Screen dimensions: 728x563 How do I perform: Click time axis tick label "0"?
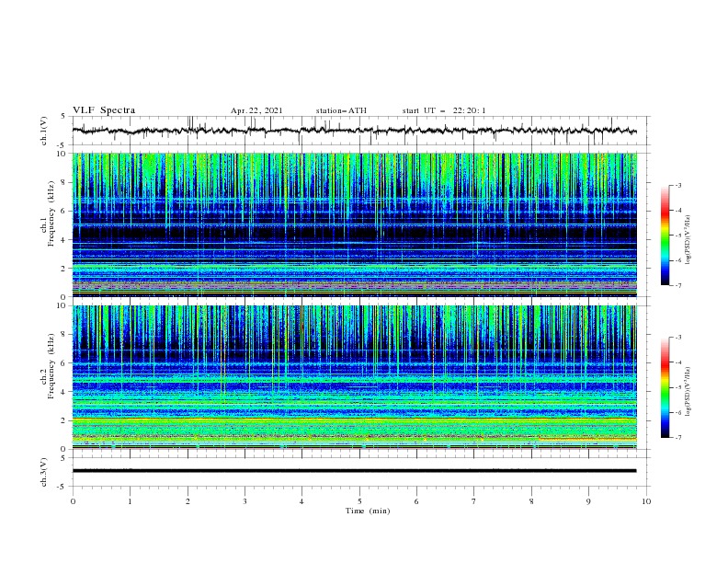[73, 501]
